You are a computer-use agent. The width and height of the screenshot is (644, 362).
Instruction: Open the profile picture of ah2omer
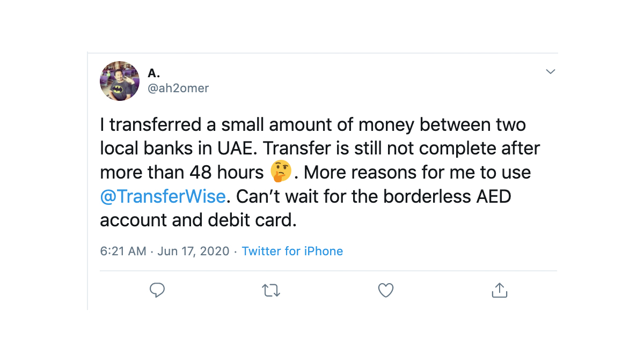point(120,81)
